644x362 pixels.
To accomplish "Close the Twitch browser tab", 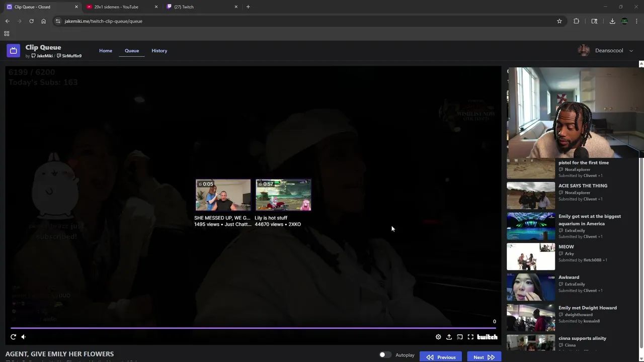I will (x=236, y=7).
